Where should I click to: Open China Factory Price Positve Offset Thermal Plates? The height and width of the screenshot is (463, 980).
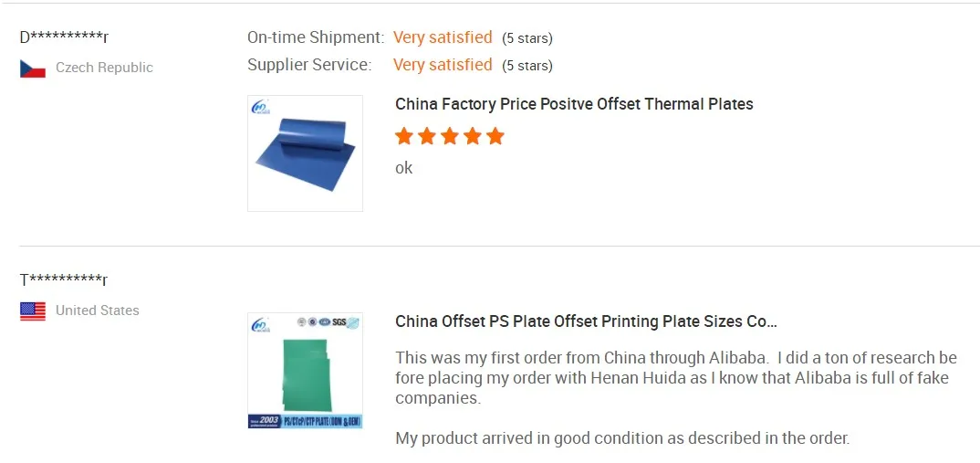point(574,104)
